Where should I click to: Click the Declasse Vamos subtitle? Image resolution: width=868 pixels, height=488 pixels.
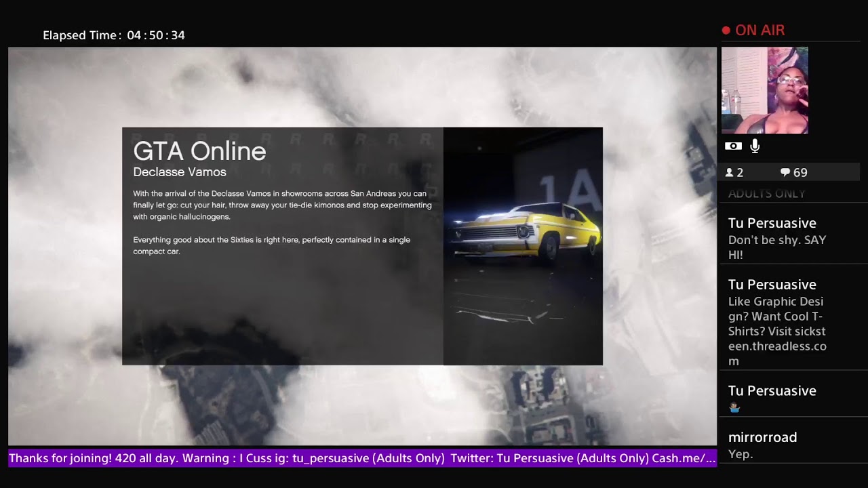(180, 172)
